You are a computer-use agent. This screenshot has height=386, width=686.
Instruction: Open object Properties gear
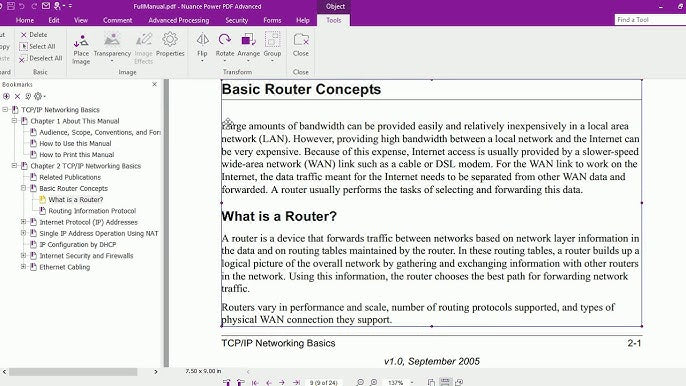[170, 45]
